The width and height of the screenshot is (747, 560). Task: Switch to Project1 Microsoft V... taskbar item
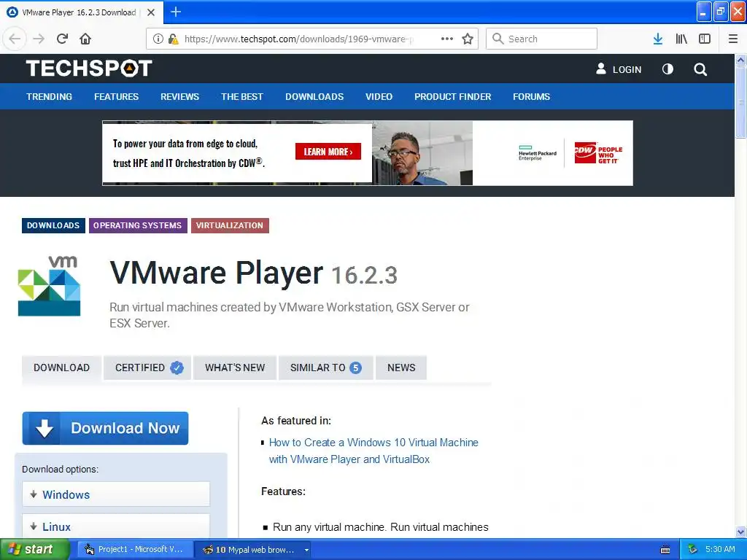(x=135, y=550)
